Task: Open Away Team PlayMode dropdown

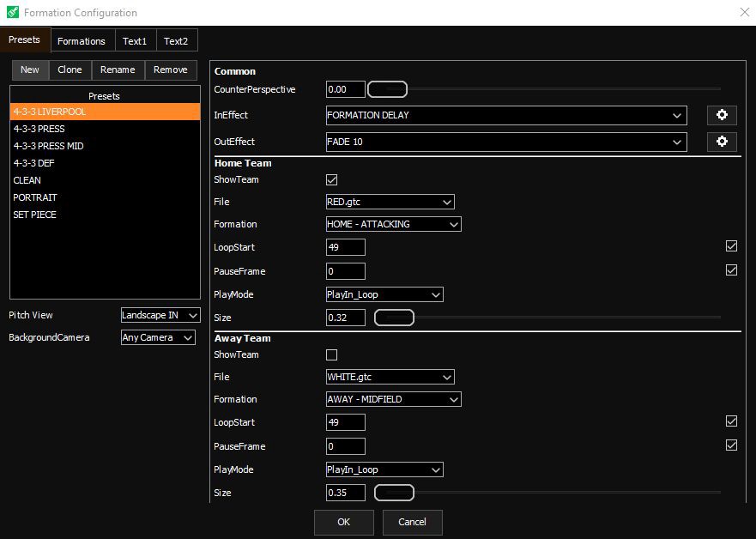Action: (x=384, y=469)
